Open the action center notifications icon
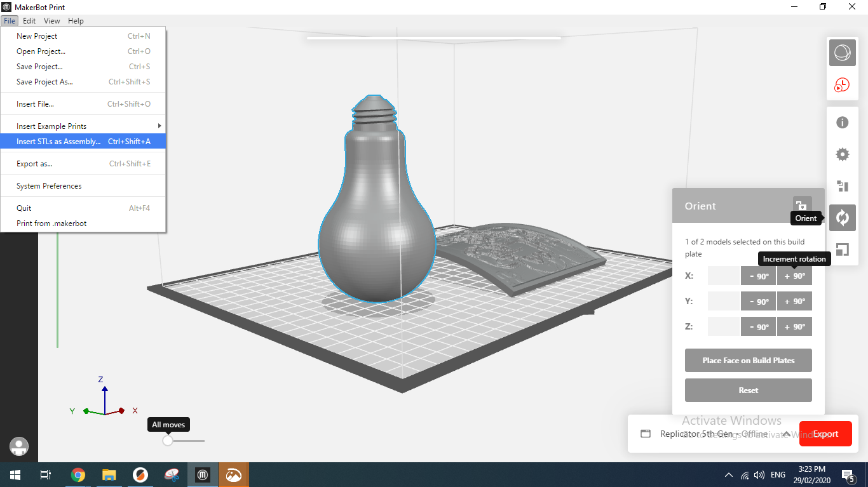This screenshot has width=868, height=487. [x=848, y=475]
